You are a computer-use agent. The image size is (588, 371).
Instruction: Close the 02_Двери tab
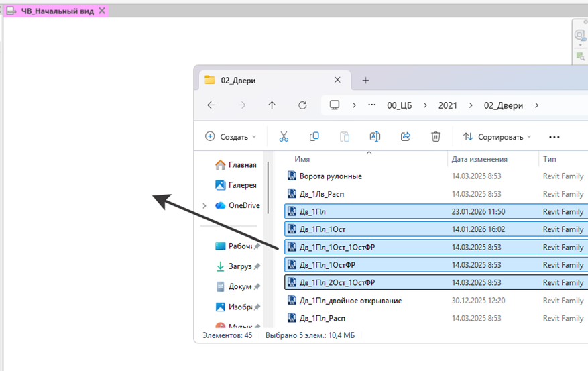click(337, 80)
